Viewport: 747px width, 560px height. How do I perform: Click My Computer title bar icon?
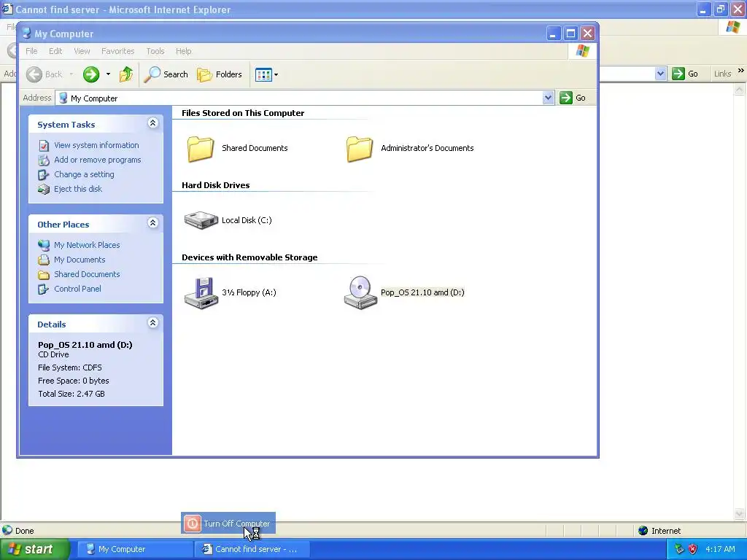pos(27,34)
